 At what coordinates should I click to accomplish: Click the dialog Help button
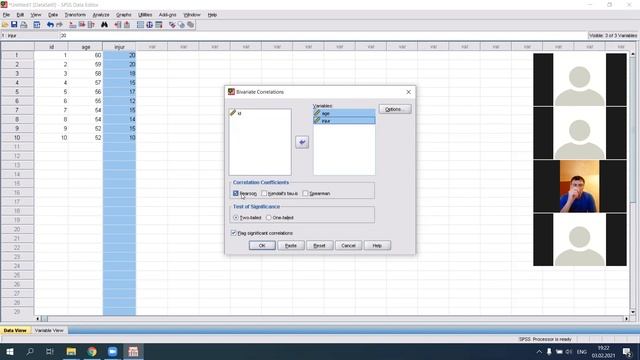[377, 245]
